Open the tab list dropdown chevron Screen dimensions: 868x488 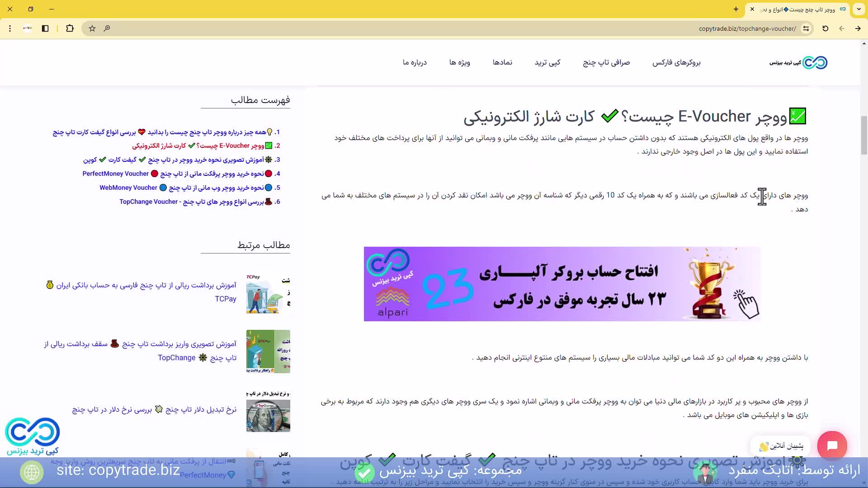click(859, 9)
